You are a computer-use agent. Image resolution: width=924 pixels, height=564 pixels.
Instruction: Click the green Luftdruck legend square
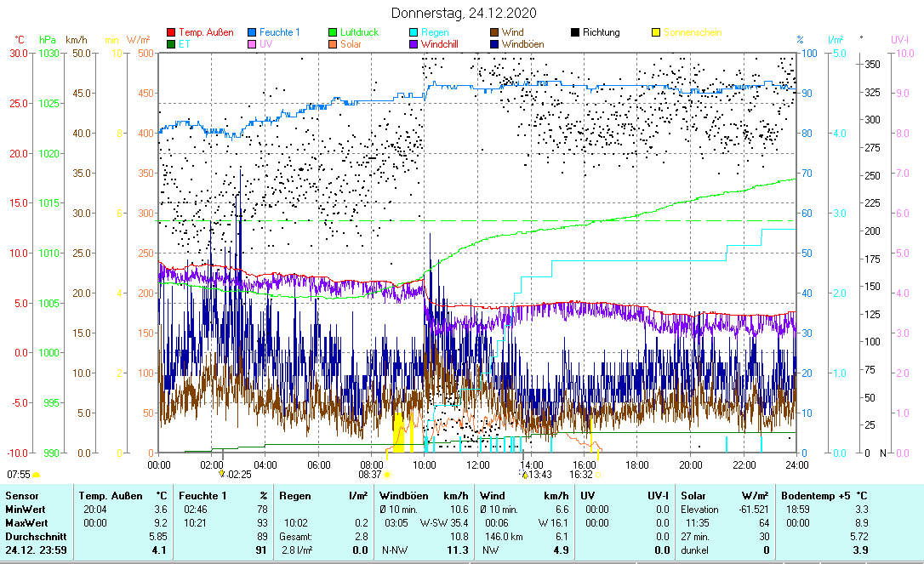point(333,33)
